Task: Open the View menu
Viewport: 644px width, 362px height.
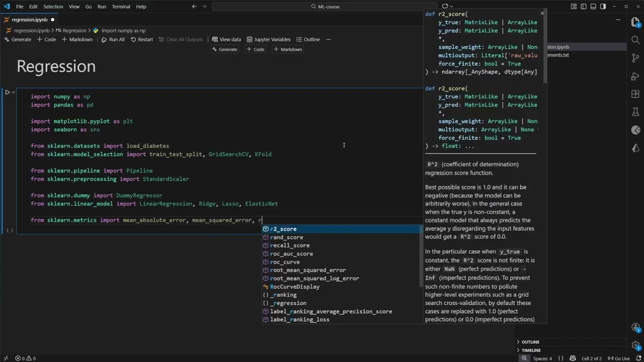Action: 74,7
